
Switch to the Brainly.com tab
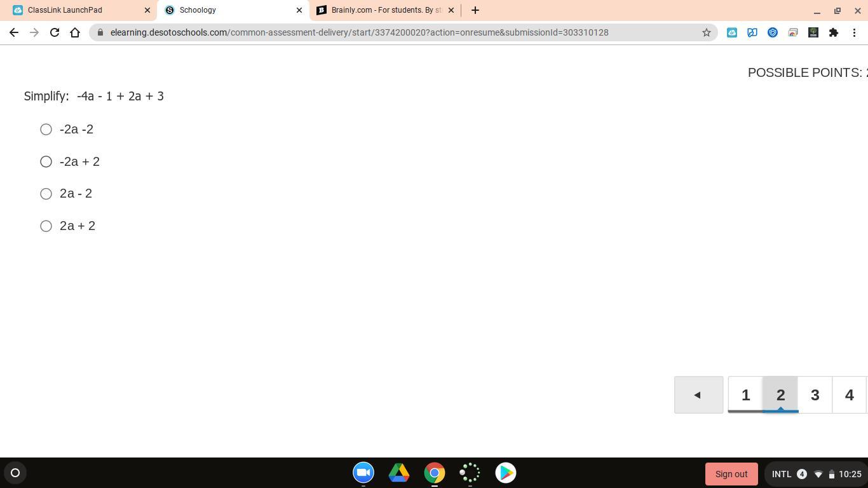(386, 10)
